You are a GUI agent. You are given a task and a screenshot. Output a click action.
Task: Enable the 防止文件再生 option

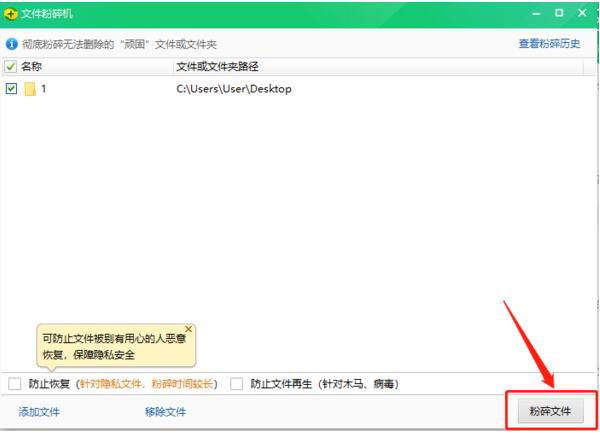coord(237,383)
